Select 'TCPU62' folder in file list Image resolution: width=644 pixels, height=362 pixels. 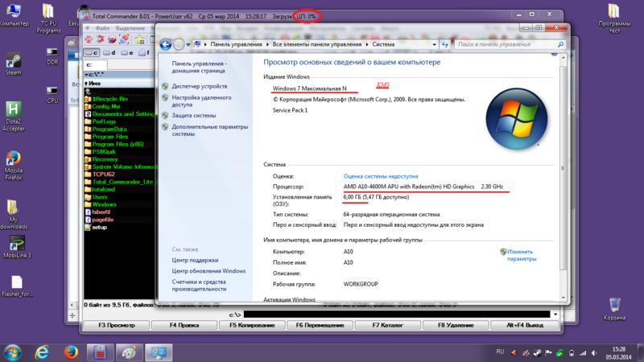coord(104,174)
